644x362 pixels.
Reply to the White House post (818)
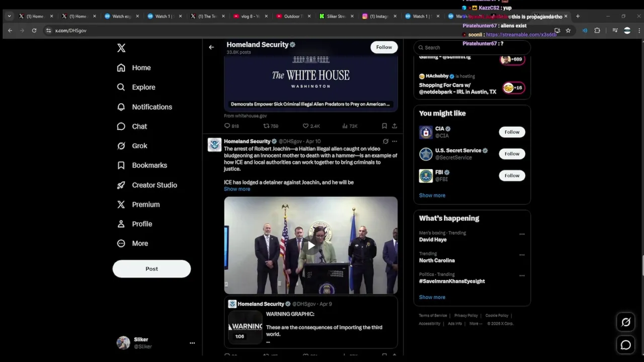pyautogui.click(x=231, y=126)
